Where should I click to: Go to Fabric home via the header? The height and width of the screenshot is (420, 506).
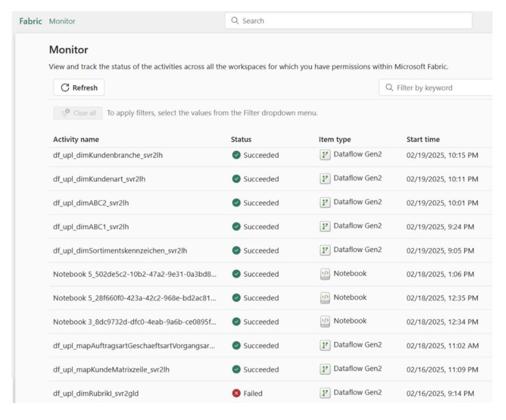[31, 21]
